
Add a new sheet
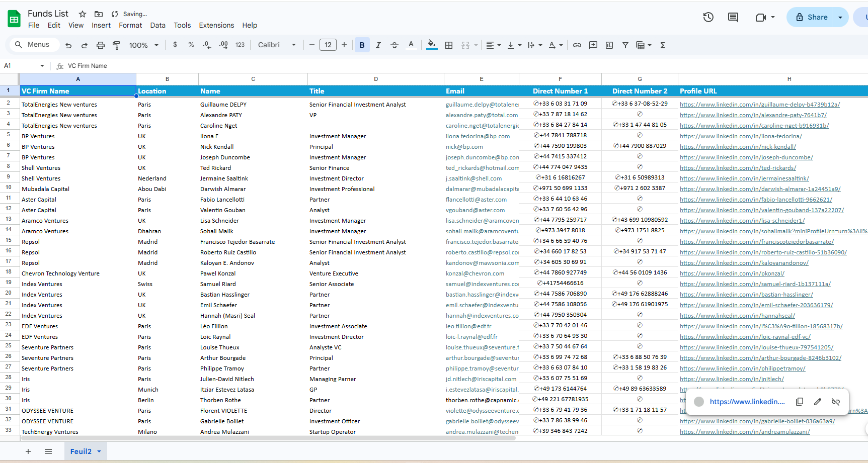[28, 451]
